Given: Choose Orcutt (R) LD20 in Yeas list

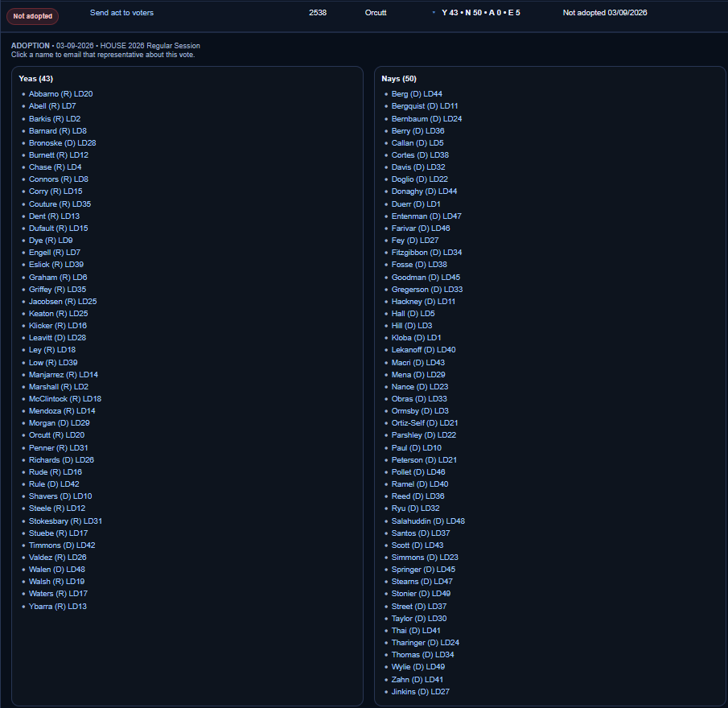Looking at the screenshot, I should (56, 435).
